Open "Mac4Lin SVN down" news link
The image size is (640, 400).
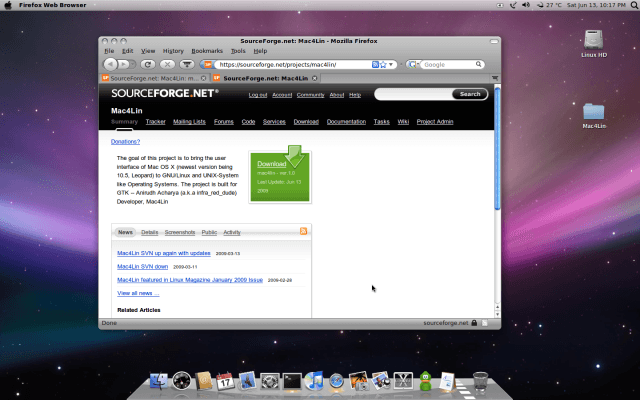coord(142,267)
